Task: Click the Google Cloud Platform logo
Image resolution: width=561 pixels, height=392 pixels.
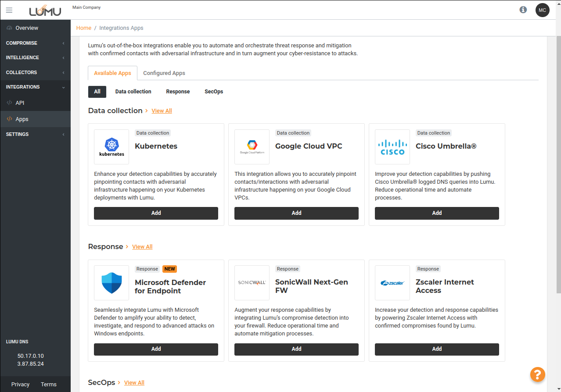Action: pyautogui.click(x=252, y=147)
